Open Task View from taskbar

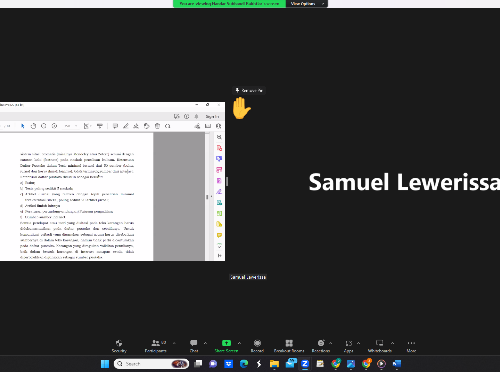198,364
